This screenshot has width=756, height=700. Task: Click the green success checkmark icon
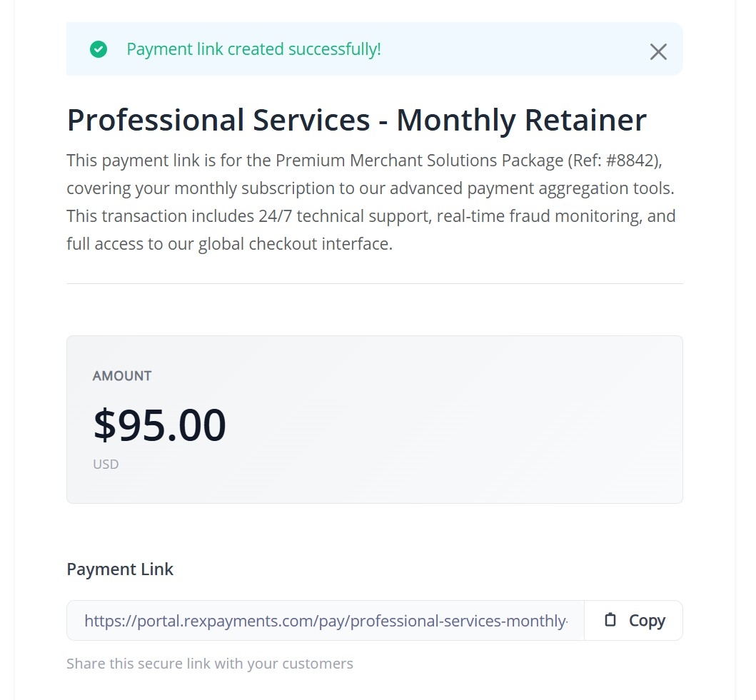99,49
